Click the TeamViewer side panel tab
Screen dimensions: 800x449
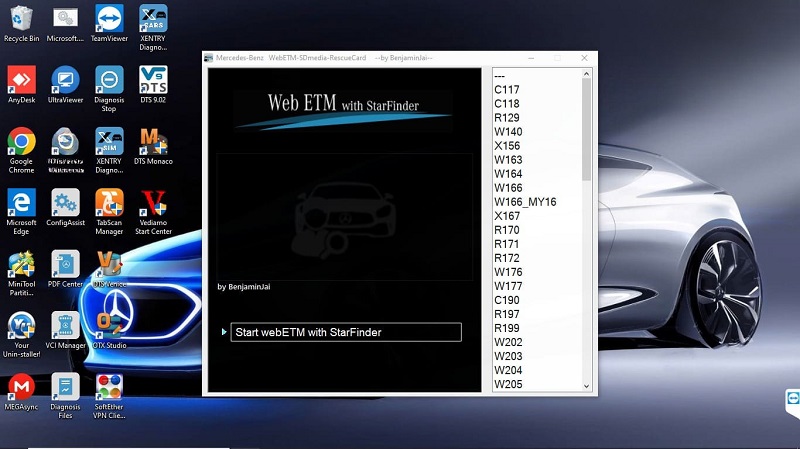[793, 401]
